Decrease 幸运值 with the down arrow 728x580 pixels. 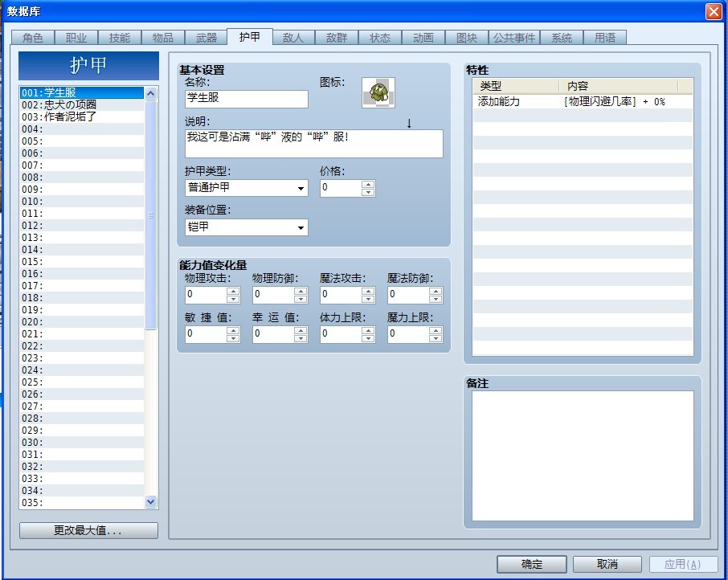coord(301,338)
